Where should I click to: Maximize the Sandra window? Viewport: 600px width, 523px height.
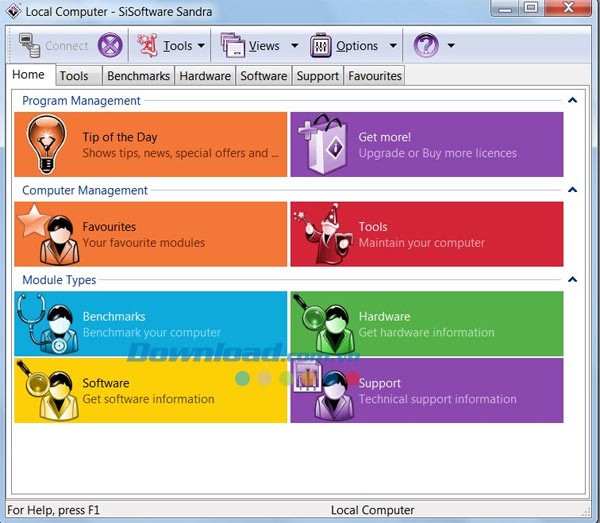[531, 8]
